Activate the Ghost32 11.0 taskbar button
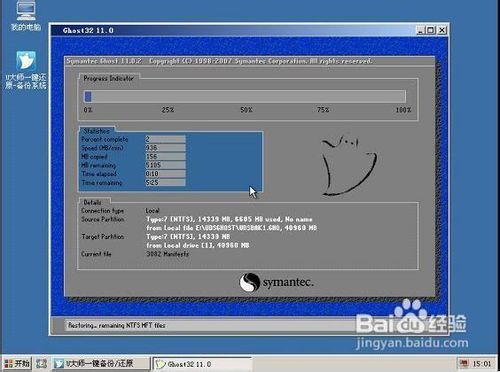Image resolution: width=500 pixels, height=372 pixels. (202, 364)
